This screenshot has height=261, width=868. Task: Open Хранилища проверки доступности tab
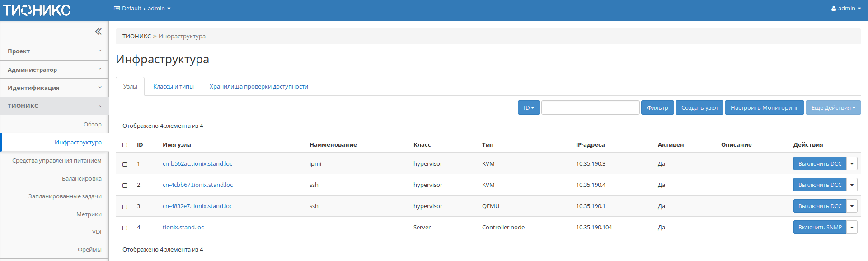click(x=258, y=86)
